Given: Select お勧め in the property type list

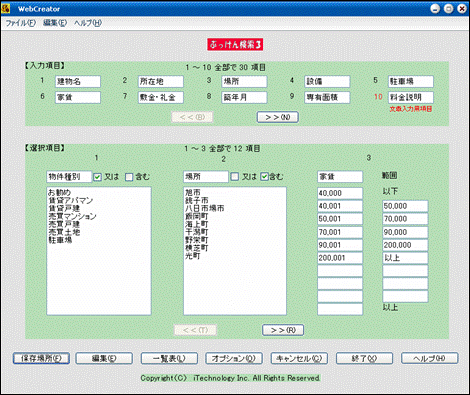Looking at the screenshot, I should coord(60,192).
